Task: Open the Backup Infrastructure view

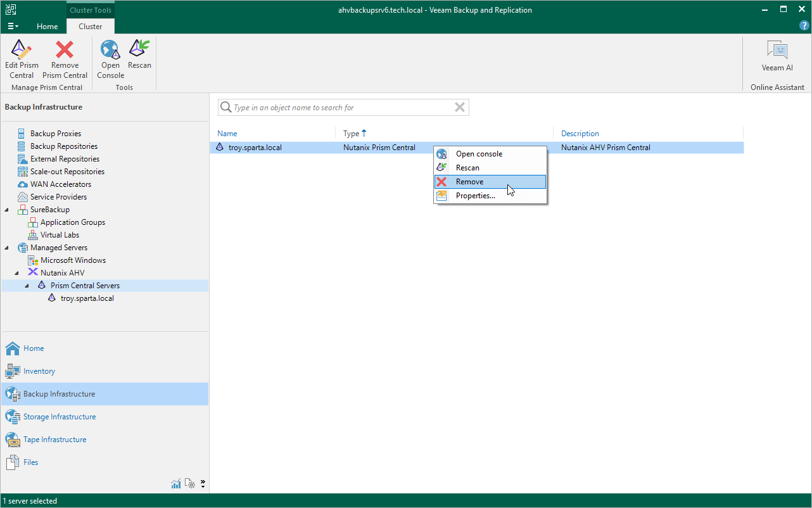Action: point(105,394)
